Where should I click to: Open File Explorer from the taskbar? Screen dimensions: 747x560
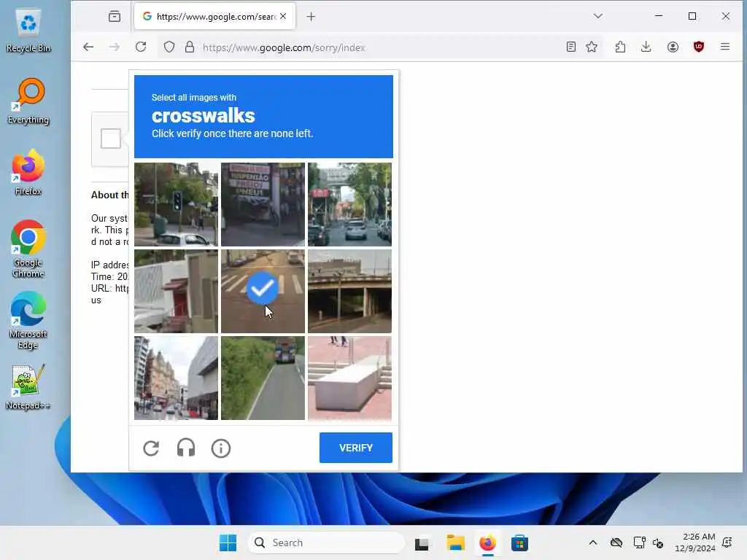pyautogui.click(x=455, y=542)
